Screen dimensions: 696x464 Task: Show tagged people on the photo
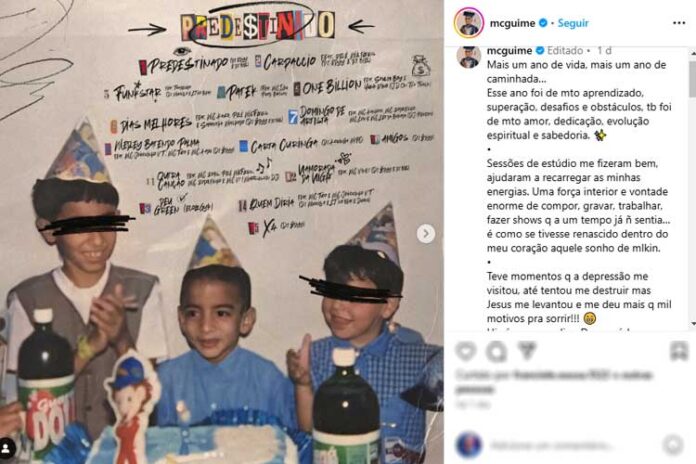7,448
